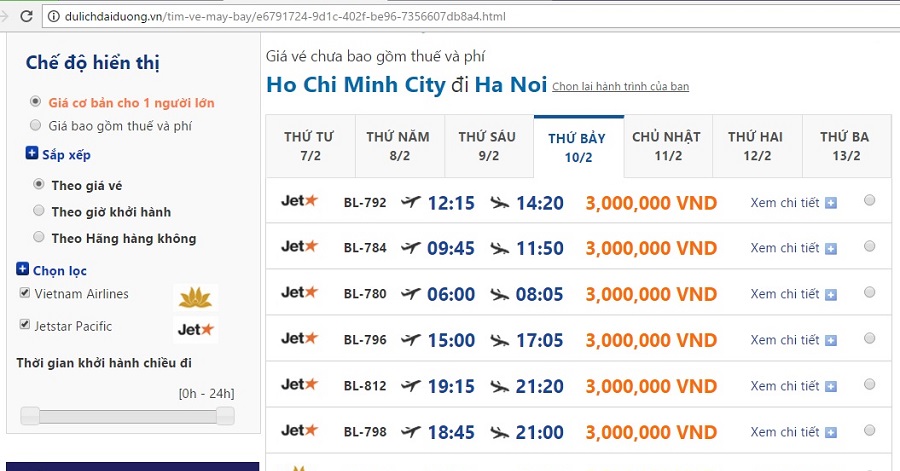Select Giá bao gồm thuế và phí option
The image size is (900, 471).
tap(36, 125)
